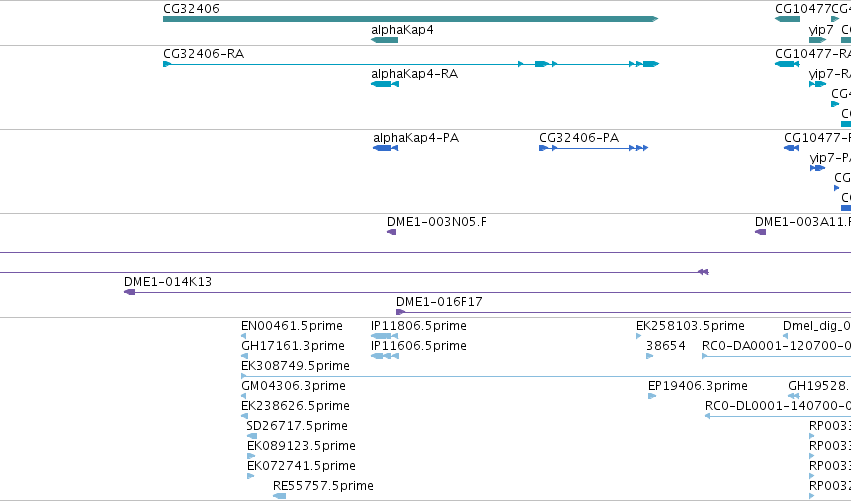This screenshot has width=851, height=501.
Task: Select the EK258103.5prime feature marker
Action: point(638,336)
